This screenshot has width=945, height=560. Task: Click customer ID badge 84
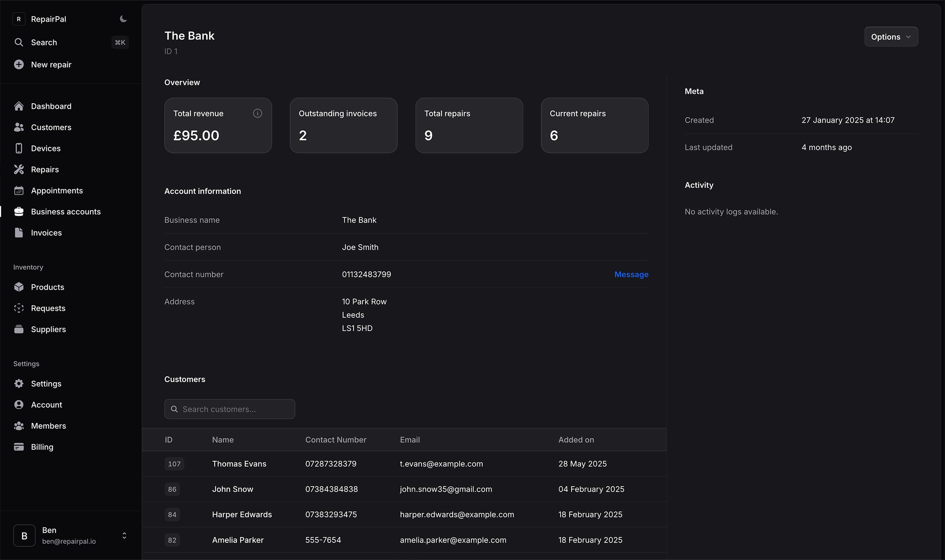pos(172,515)
